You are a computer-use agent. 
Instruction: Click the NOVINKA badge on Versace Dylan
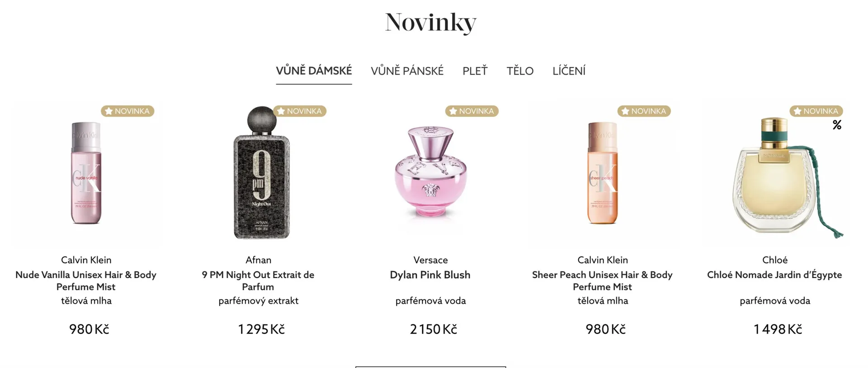472,111
